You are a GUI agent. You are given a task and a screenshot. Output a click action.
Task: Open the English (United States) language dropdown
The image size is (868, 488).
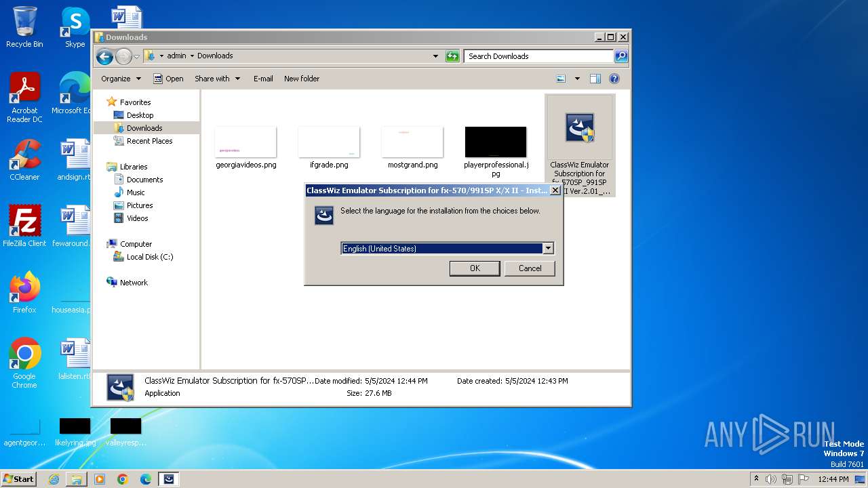coord(548,249)
